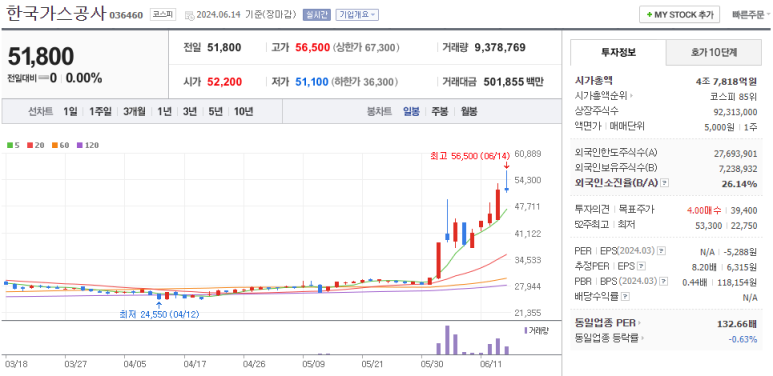This screenshot has height=376, width=773.
Task: Click the 최저 24,550 (04/12) chart marker
Action: [x=159, y=314]
